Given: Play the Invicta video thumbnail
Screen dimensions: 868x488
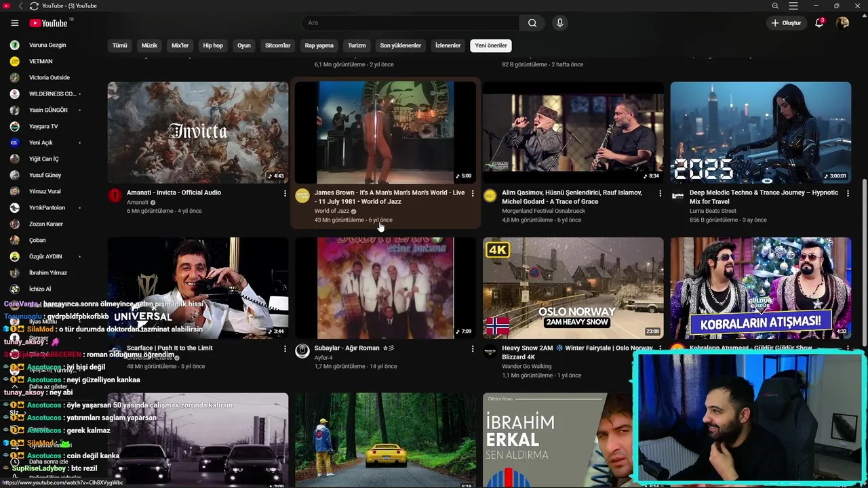Looking at the screenshot, I should [x=198, y=133].
